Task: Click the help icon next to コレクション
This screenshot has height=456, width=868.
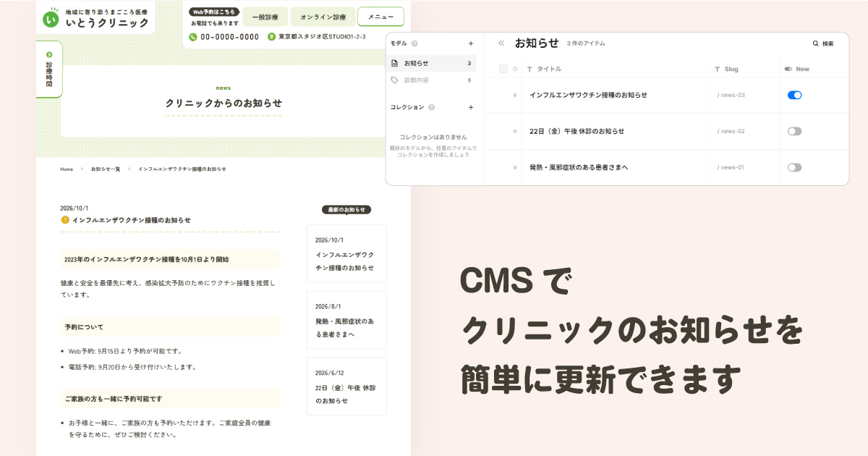Action: click(431, 107)
